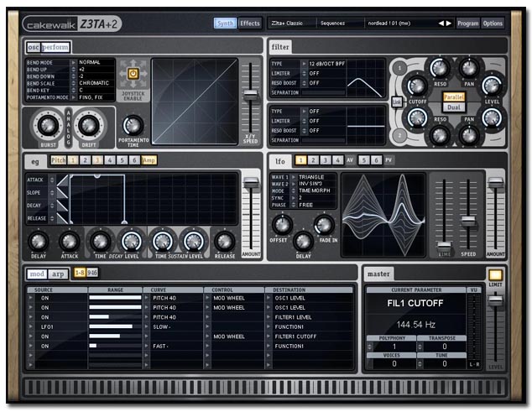Select EG number 3

point(97,160)
